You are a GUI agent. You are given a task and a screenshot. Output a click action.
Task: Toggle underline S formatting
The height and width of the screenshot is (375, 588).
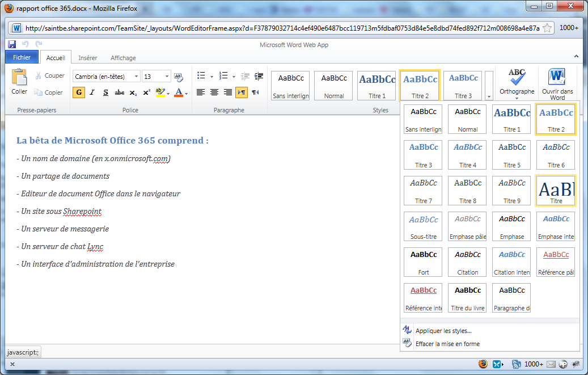pos(106,92)
